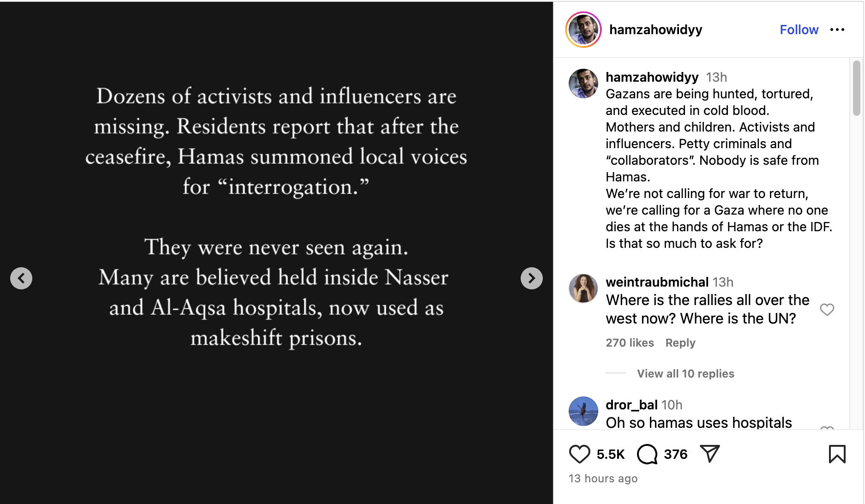
Task: Share the post via paper plane icon
Action: pos(709,454)
